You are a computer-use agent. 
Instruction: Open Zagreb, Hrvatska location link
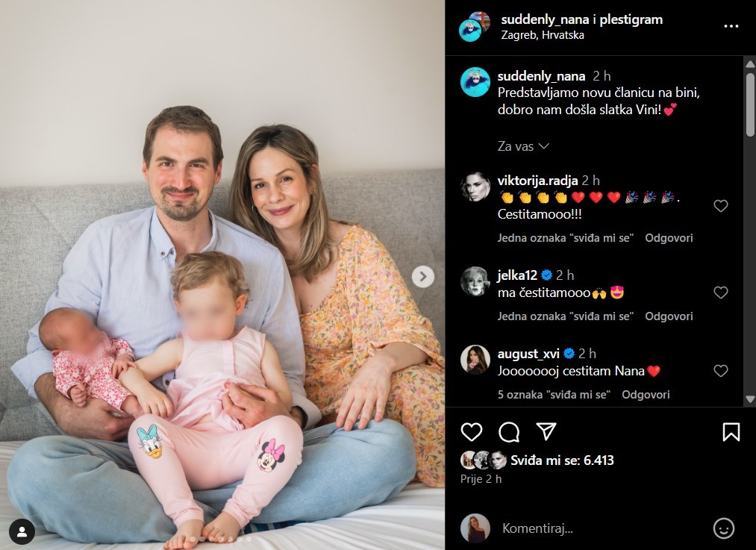click(x=543, y=35)
